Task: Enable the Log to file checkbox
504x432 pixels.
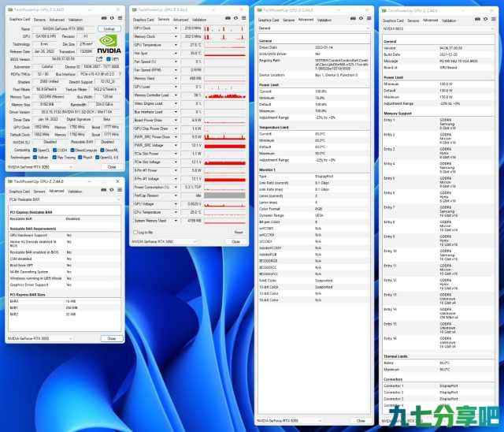Action: pos(135,233)
